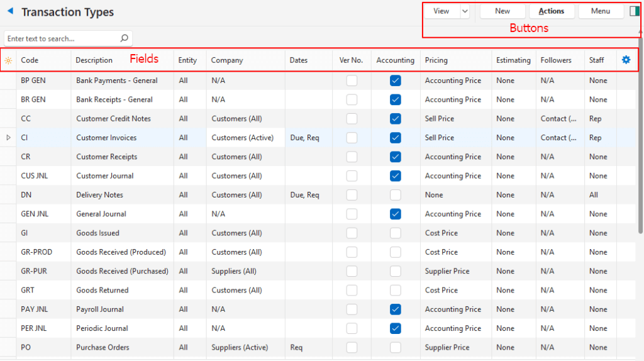Open the Actions menu
The height and width of the screenshot is (361, 644).
click(552, 11)
